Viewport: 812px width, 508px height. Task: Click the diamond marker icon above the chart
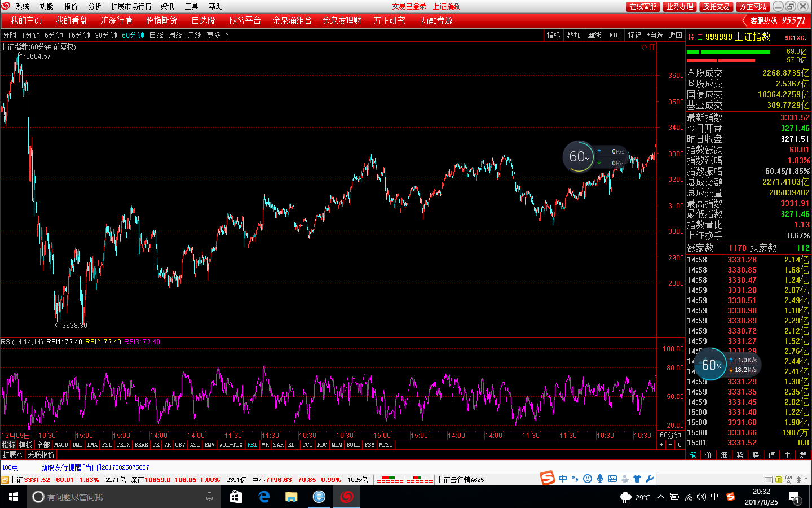pyautogui.click(x=644, y=47)
